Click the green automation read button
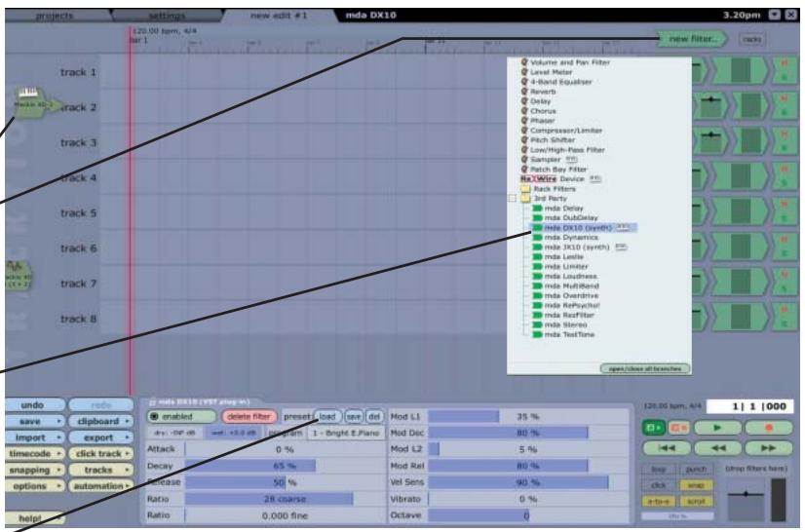The width and height of the screenshot is (805, 532). 654,427
